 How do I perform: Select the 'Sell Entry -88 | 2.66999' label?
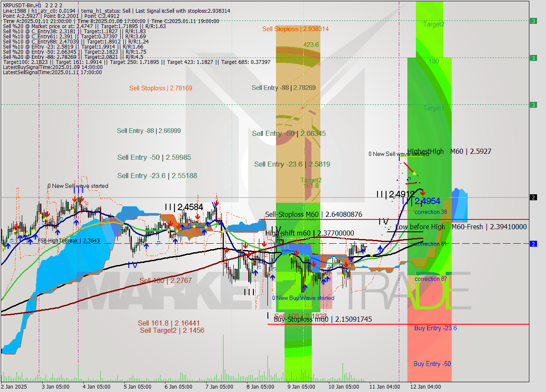[x=149, y=131]
